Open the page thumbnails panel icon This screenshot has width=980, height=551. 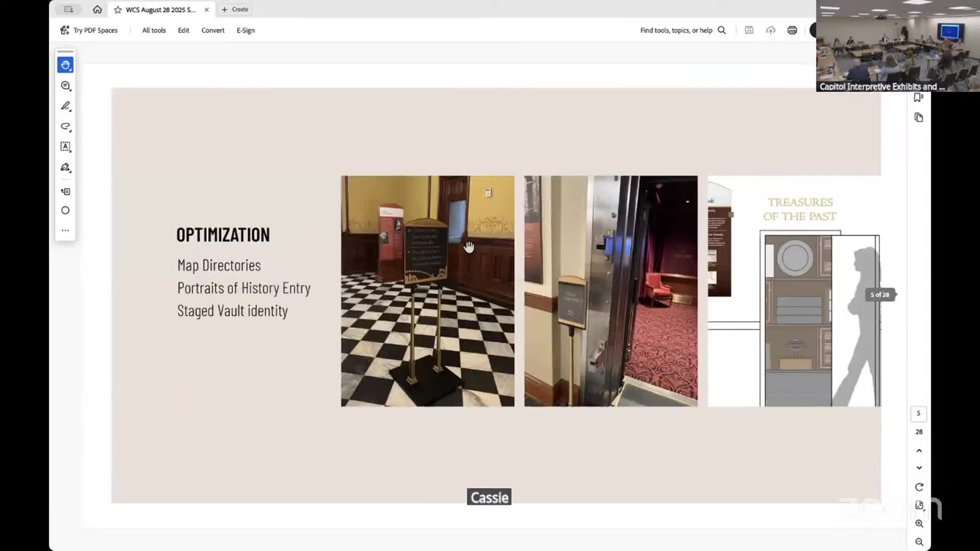click(919, 118)
